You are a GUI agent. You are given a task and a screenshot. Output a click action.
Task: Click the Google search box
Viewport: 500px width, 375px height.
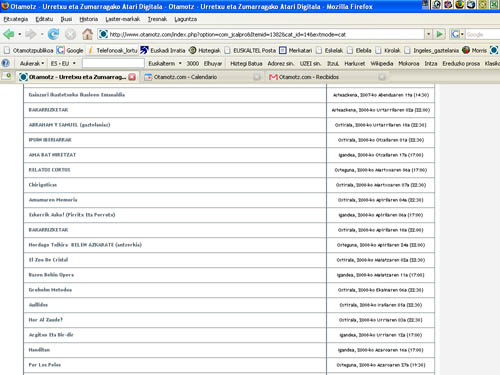[x=483, y=34]
